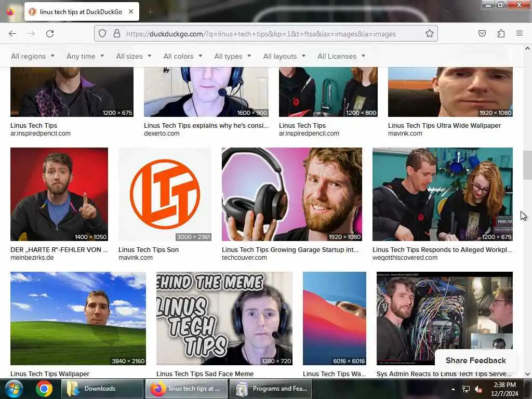Click 'Linus Tech Tips explains why' title

click(206, 126)
